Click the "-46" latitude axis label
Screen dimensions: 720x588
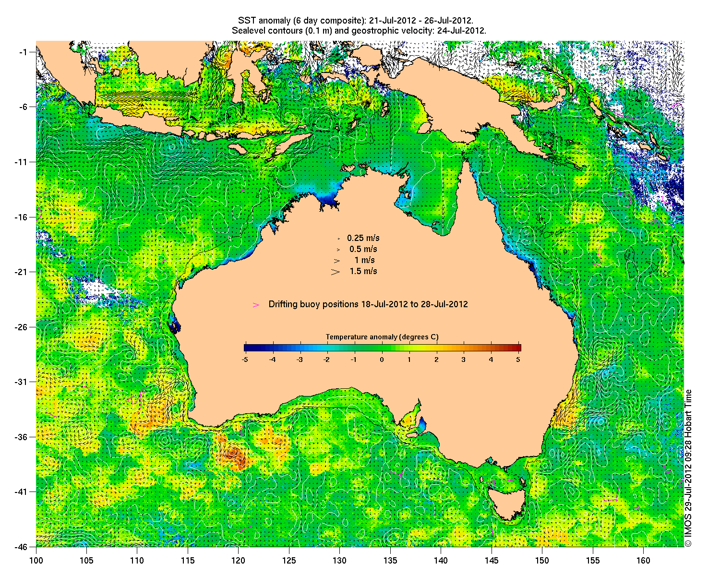pyautogui.click(x=21, y=547)
